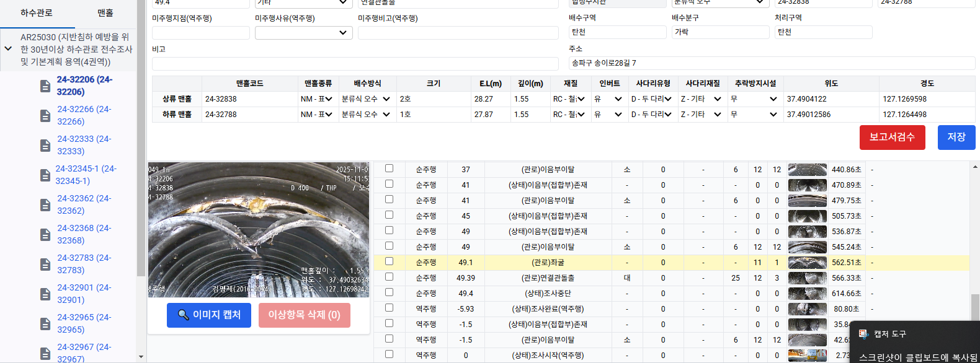
Task: Switch to the 맨홀 tab
Action: pos(105,13)
